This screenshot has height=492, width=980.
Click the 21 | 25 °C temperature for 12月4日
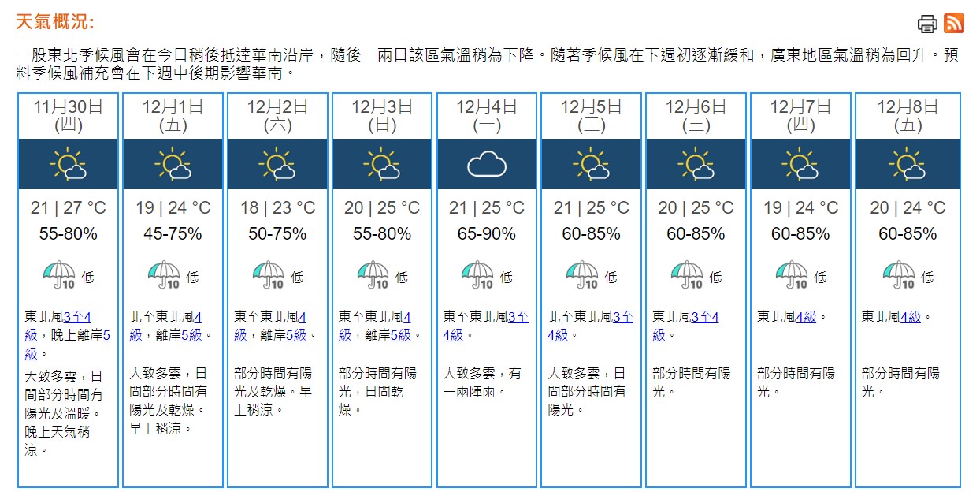coord(487,208)
